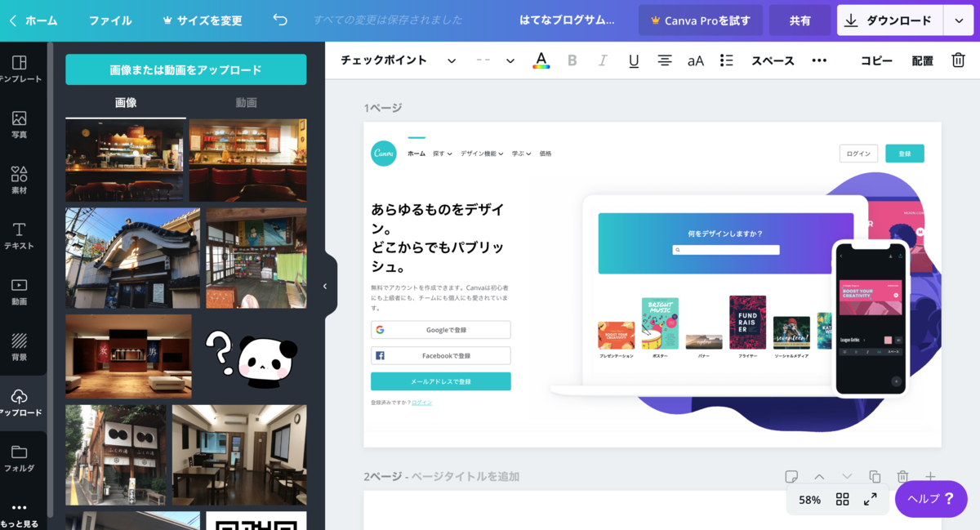Add a new page with plus icon
Screen dimensions: 980x530
930,476
